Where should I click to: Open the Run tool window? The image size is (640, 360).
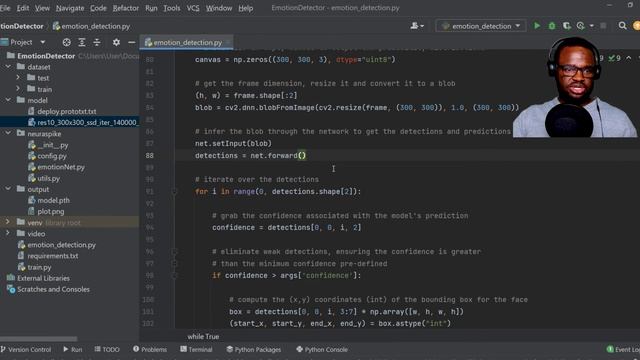click(x=73, y=349)
